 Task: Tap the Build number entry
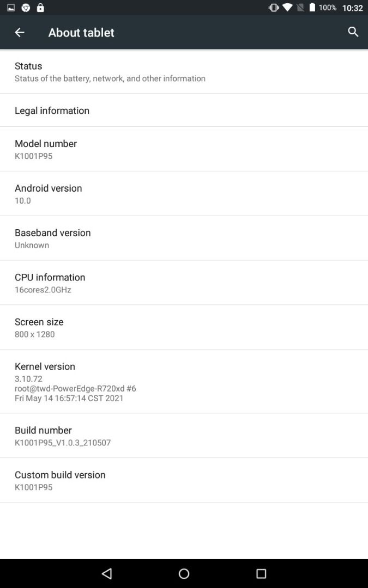[184, 436]
